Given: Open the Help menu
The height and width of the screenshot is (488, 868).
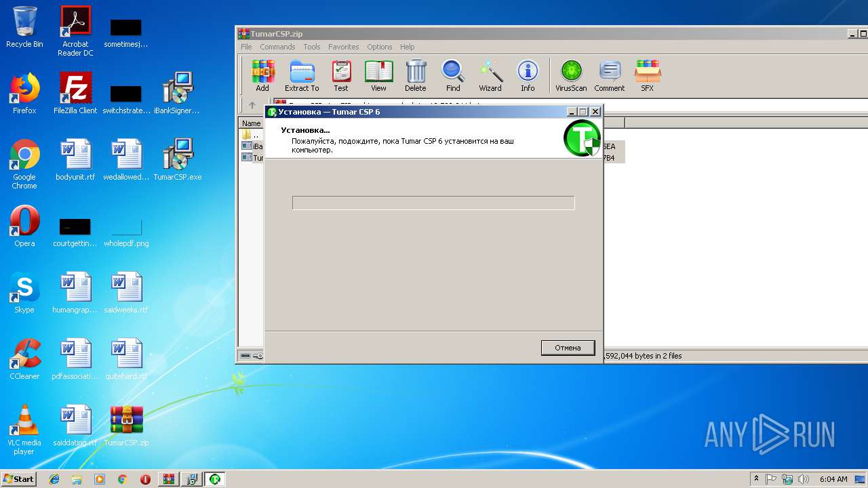Looking at the screenshot, I should [408, 47].
